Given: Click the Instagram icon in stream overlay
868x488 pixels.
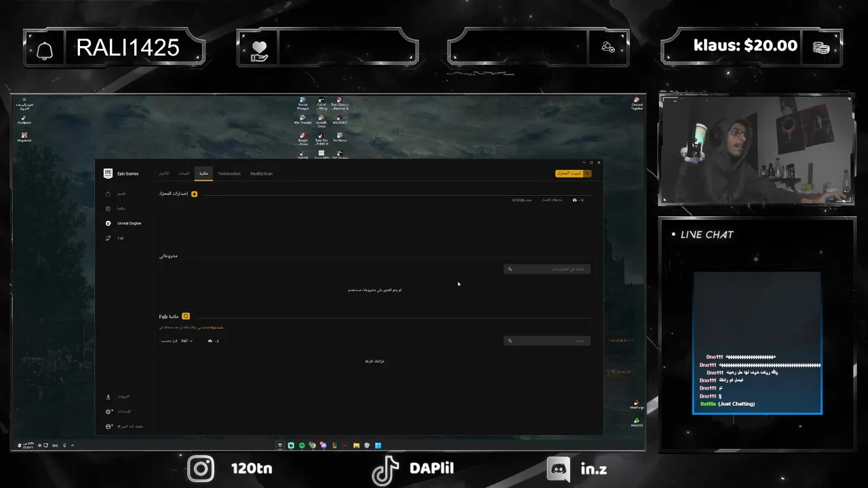Looking at the screenshot, I should point(201,468).
